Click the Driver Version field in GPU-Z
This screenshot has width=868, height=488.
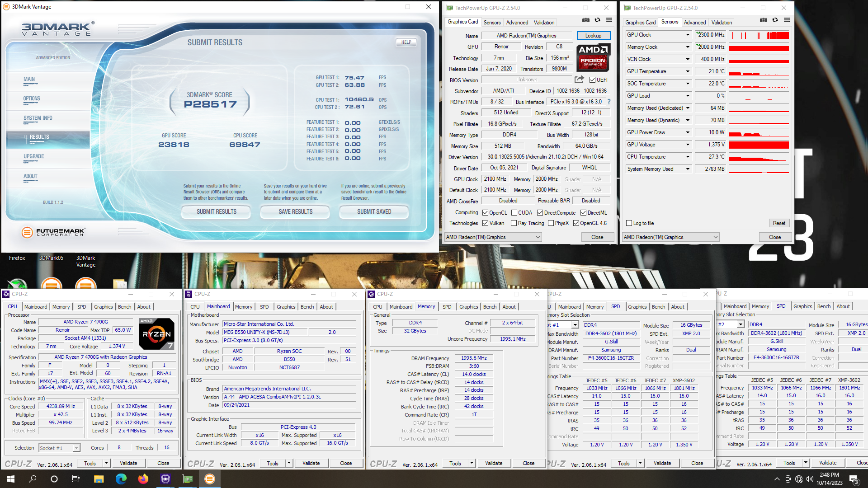545,157
